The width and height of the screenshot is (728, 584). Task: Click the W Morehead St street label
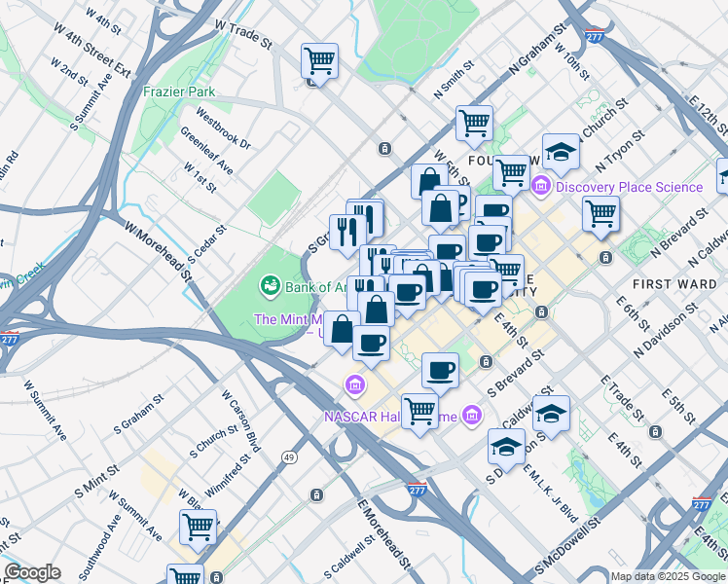[158, 251]
